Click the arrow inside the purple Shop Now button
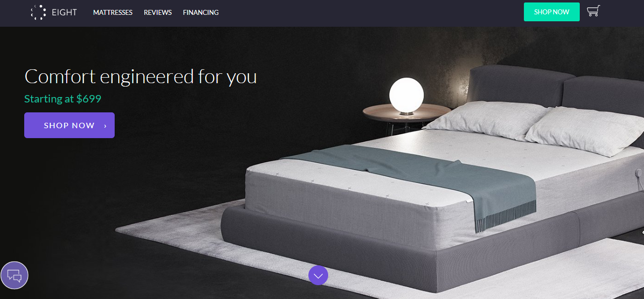 105,126
